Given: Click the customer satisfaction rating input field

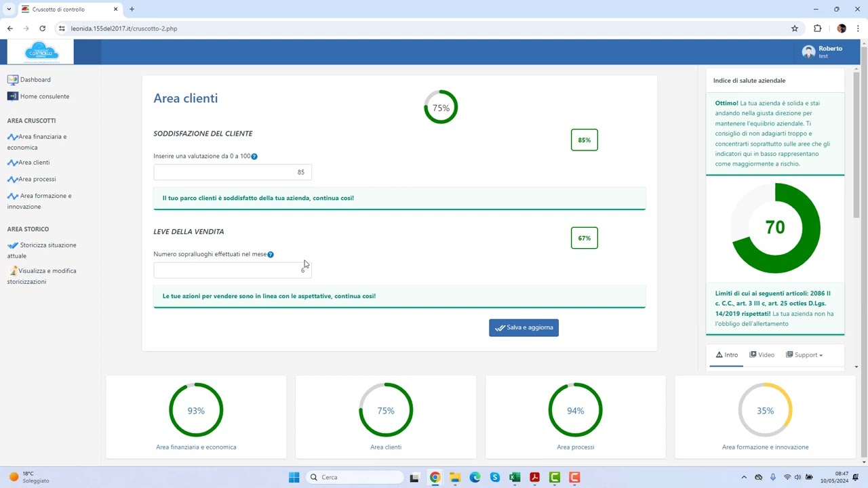Looking at the screenshot, I should pyautogui.click(x=232, y=172).
